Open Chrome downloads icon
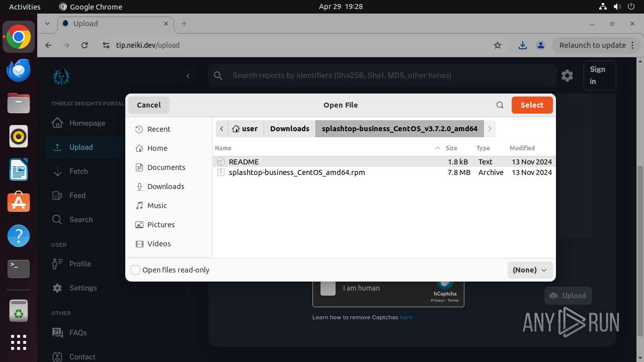The height and width of the screenshot is (362, 644). [523, 45]
